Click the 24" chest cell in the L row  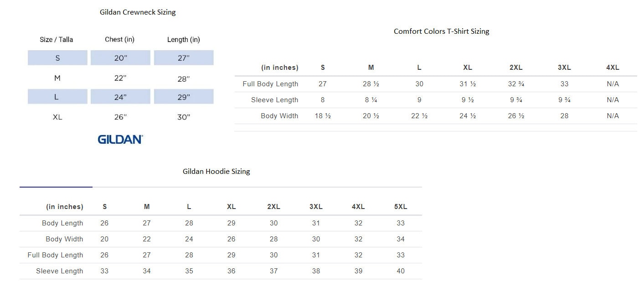[120, 97]
